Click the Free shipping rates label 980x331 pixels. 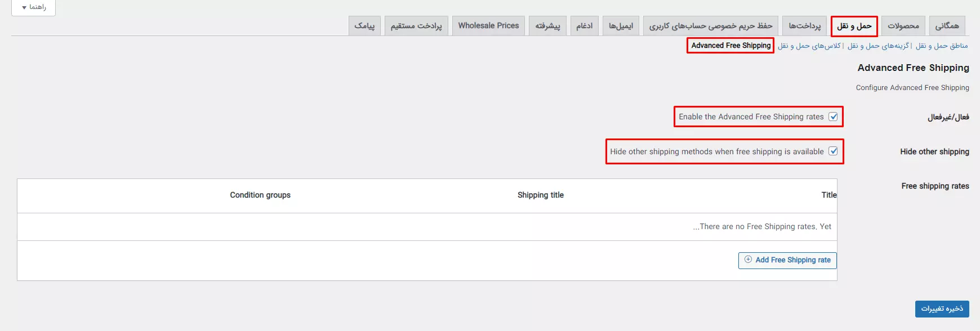[x=935, y=186]
